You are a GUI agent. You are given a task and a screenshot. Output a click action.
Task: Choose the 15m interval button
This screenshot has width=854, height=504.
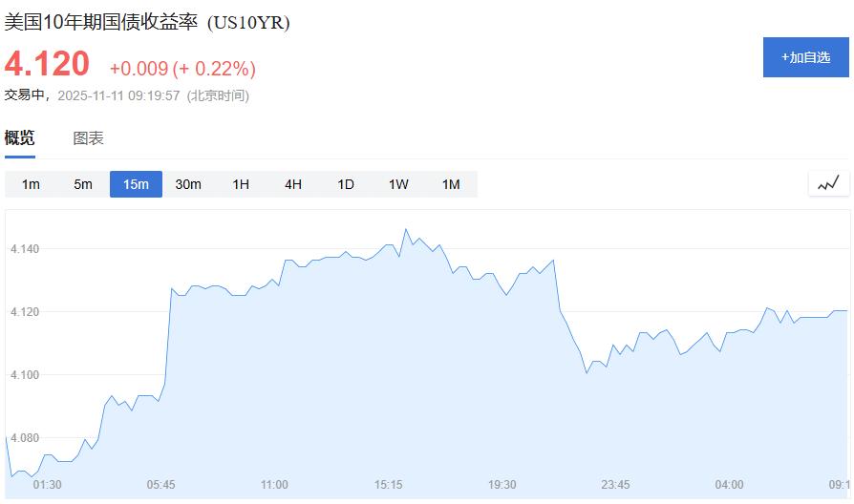click(136, 184)
